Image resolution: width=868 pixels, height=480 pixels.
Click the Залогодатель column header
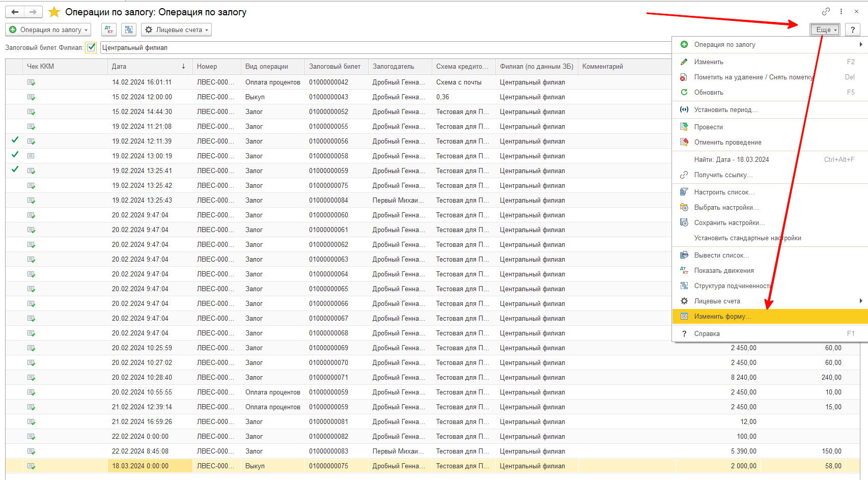[400, 67]
